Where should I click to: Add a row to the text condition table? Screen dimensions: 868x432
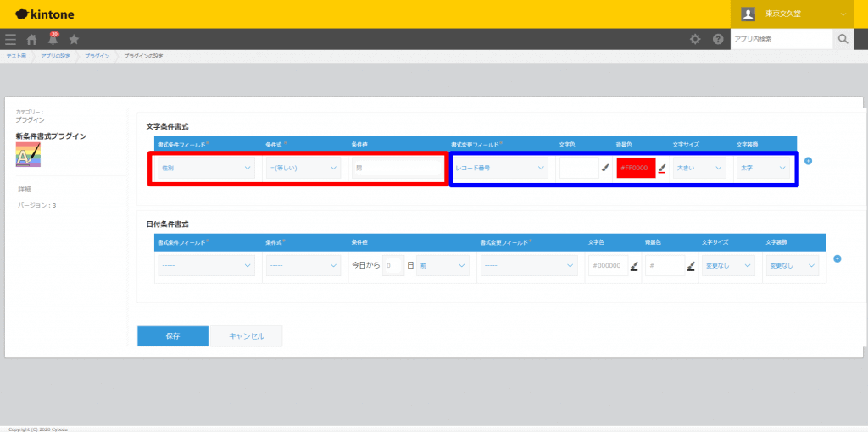click(x=808, y=161)
